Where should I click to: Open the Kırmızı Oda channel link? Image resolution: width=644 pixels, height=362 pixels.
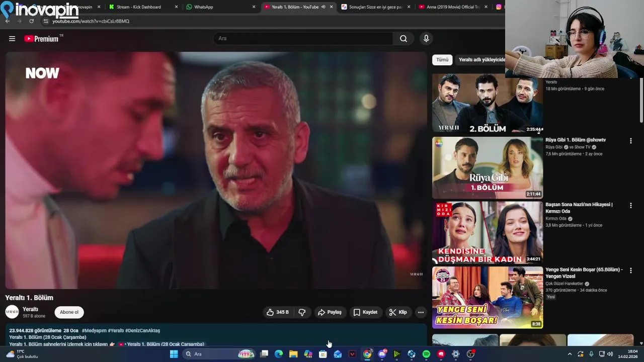556,219
